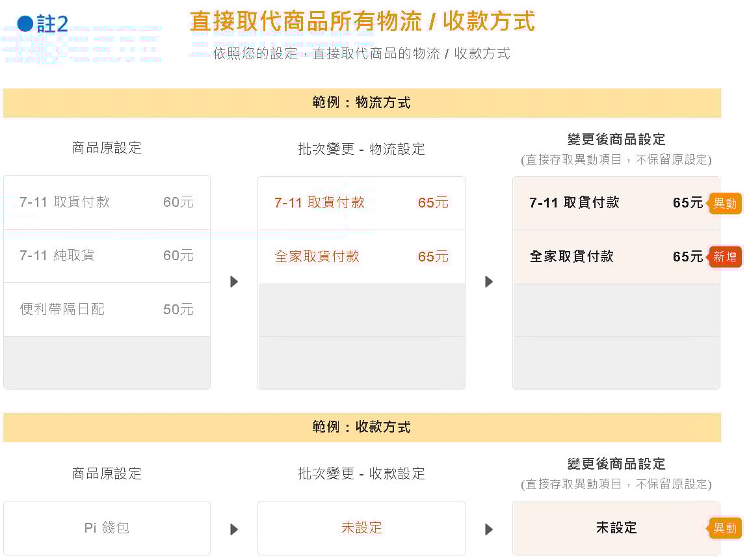Click the arrow after the original logistics settings
Screen dimensions: 749x560
click(234, 282)
